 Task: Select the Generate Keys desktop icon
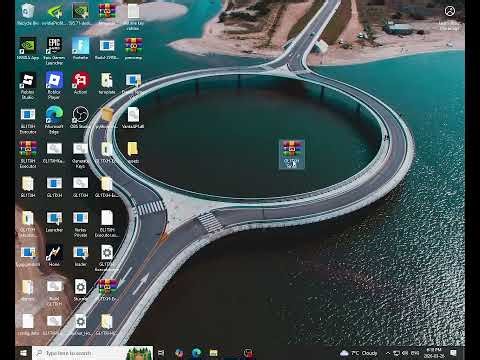(x=80, y=155)
